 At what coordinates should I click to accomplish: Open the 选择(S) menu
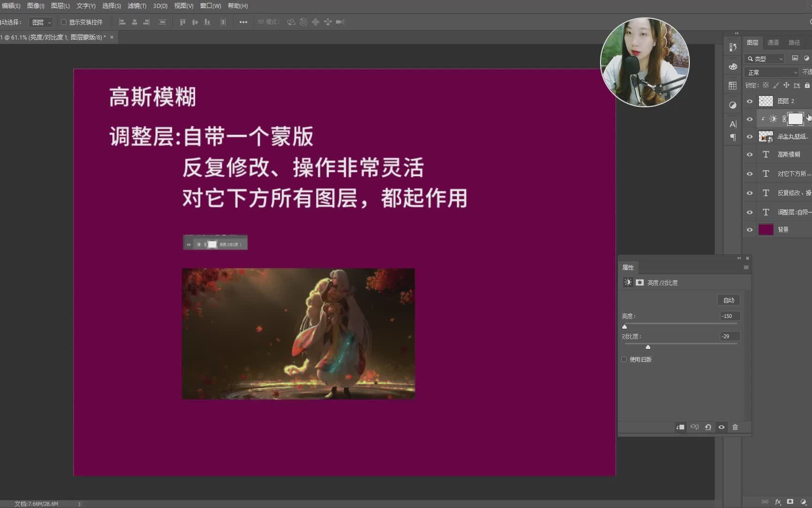(x=111, y=6)
